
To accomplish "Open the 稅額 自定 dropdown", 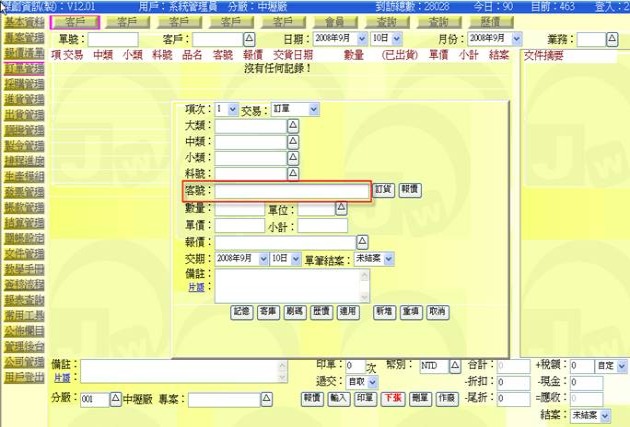I will tap(622, 366).
